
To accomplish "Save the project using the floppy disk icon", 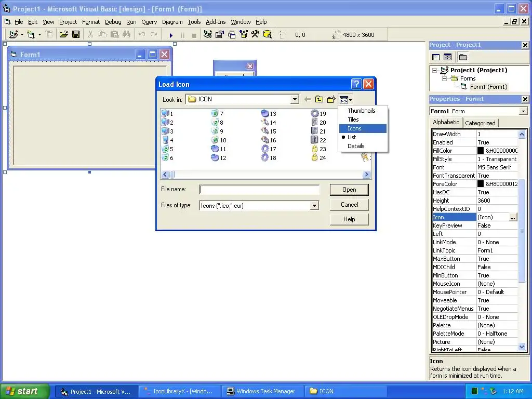I will pos(76,35).
